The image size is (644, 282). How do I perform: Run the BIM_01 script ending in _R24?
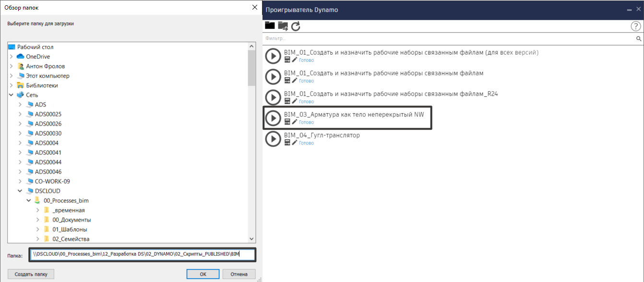[273, 97]
